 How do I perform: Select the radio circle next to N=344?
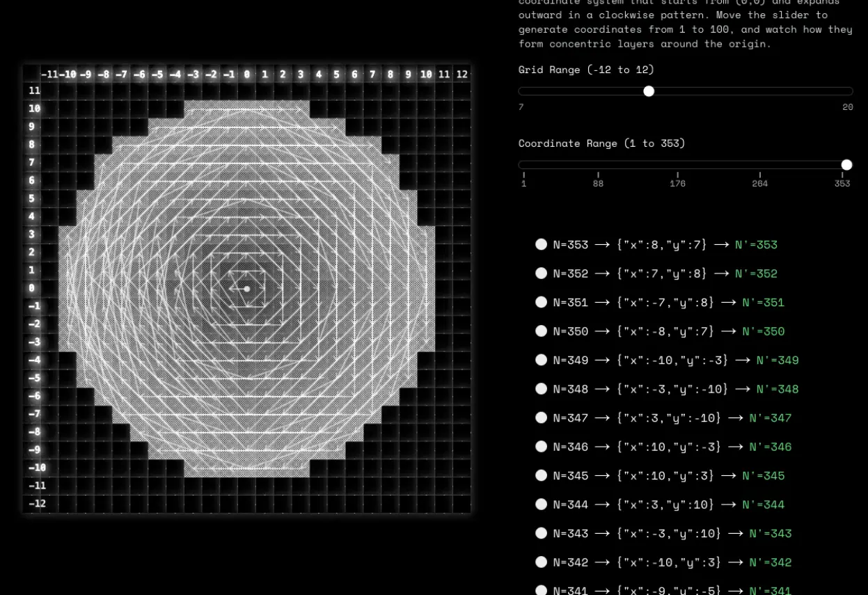(x=541, y=505)
